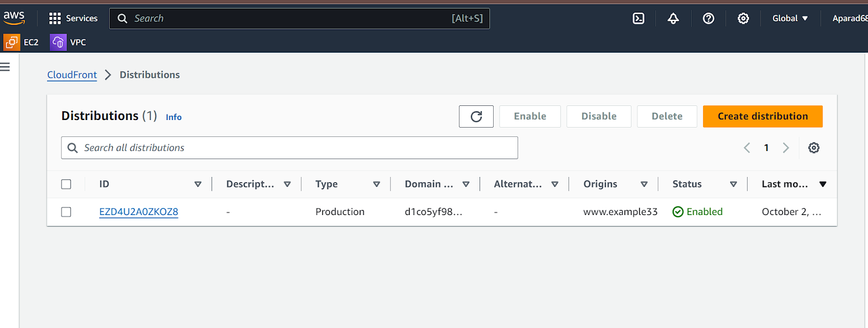
Task: Click page number 1 in pagination
Action: pos(767,148)
